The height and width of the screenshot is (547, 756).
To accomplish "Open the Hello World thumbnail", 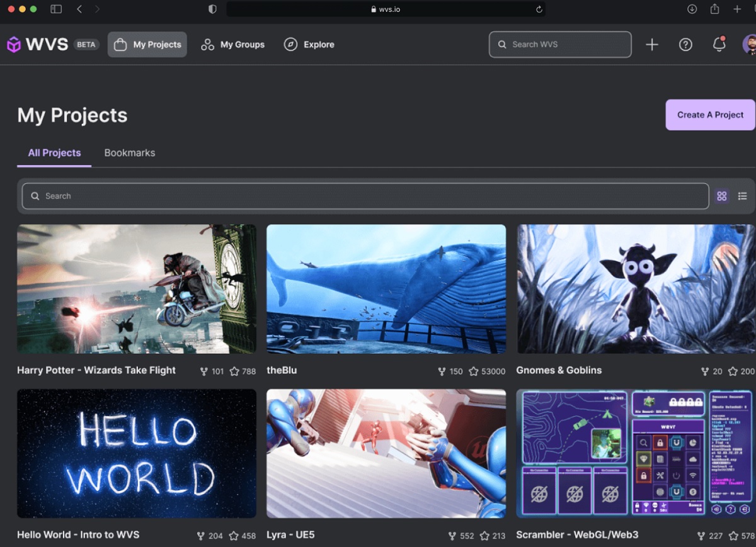I will pyautogui.click(x=137, y=453).
